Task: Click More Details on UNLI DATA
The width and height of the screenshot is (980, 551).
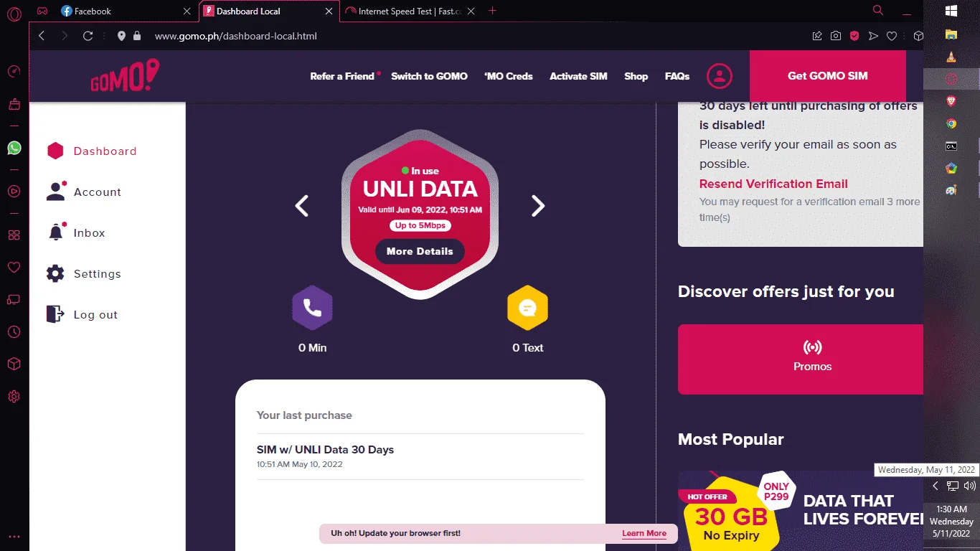Action: pos(420,252)
